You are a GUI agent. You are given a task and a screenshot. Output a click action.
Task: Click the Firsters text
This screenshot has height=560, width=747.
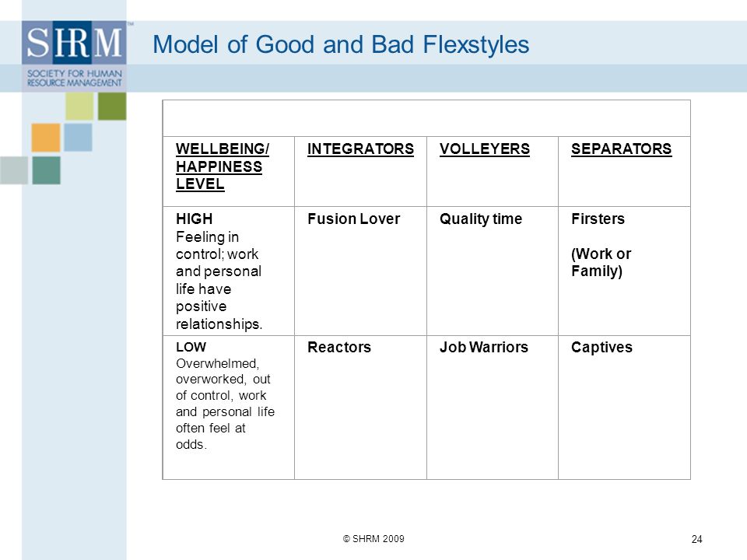point(598,219)
